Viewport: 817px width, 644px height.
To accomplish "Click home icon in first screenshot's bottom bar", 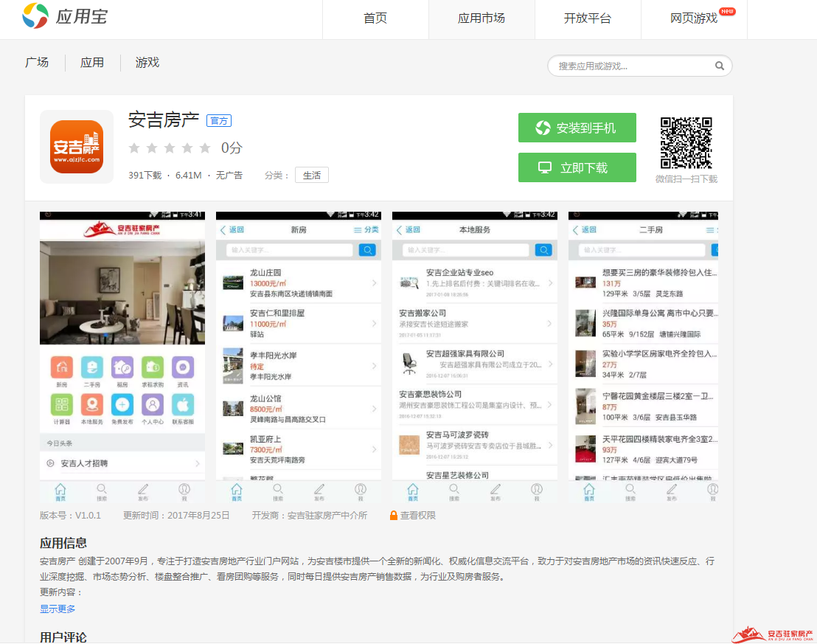I will click(60, 492).
